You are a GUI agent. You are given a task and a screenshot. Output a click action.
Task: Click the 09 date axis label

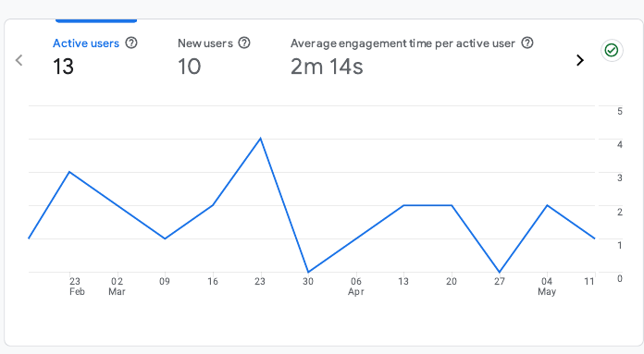(x=165, y=281)
